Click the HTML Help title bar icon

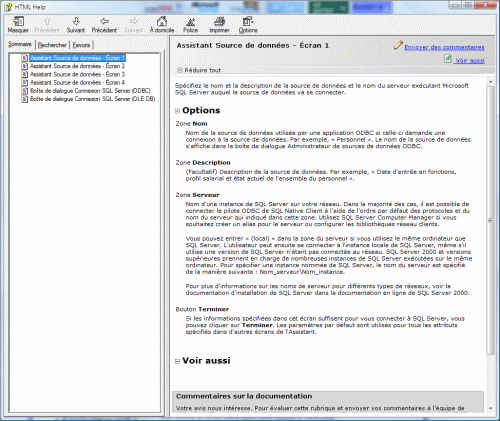(8, 7)
